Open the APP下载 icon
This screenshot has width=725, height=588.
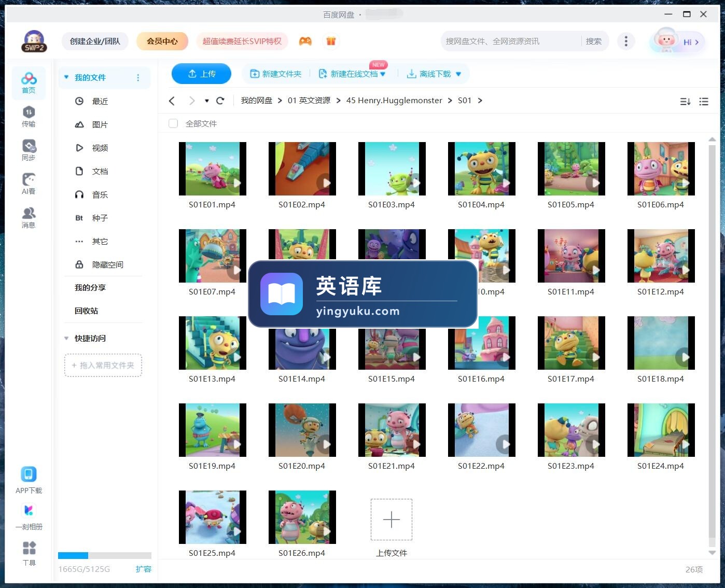click(29, 480)
